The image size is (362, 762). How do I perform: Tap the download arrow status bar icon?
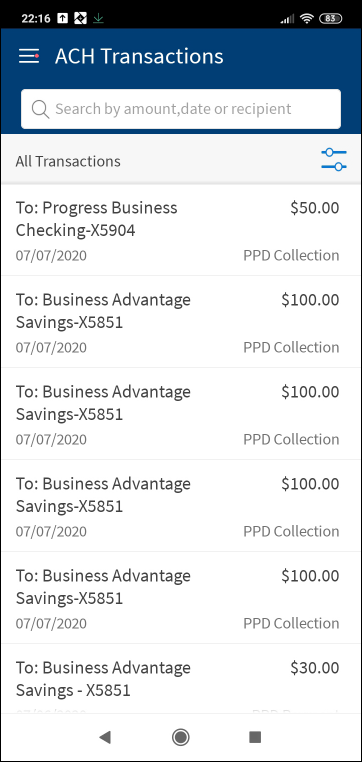coord(99,18)
